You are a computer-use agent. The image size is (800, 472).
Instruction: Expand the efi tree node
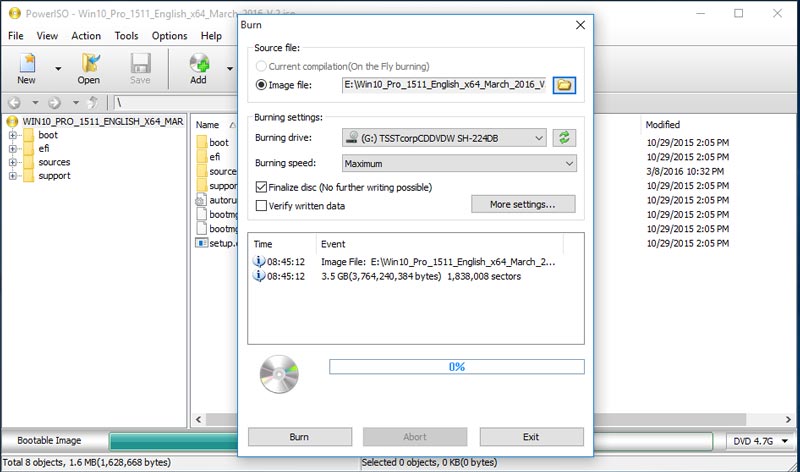(12, 149)
